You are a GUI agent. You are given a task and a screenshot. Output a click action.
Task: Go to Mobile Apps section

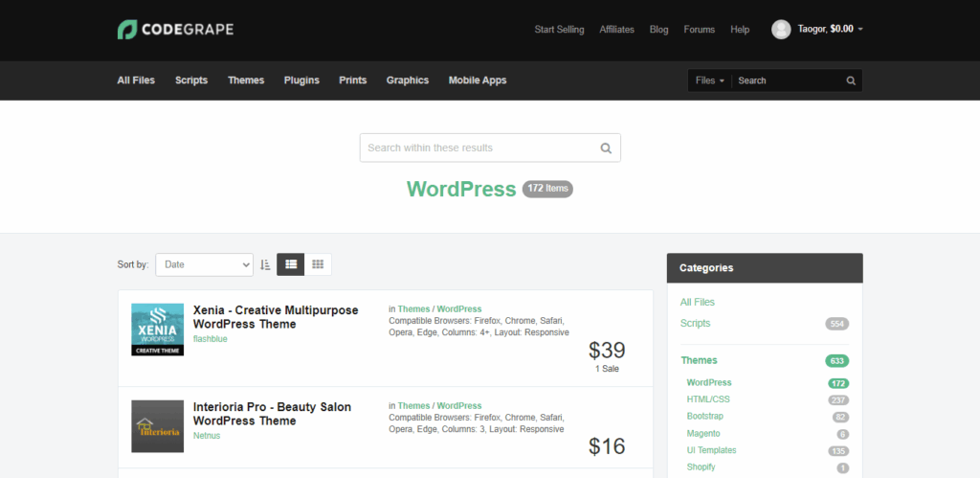tap(478, 80)
